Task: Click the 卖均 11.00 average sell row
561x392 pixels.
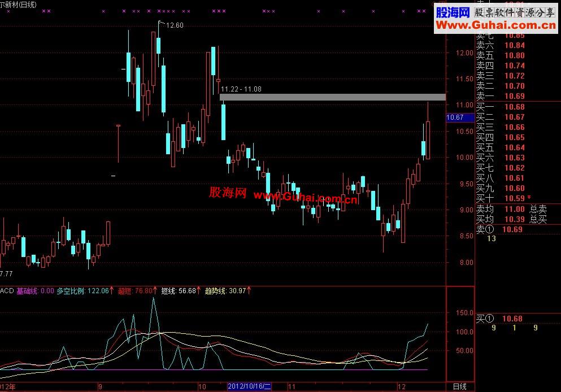Action: (501, 209)
